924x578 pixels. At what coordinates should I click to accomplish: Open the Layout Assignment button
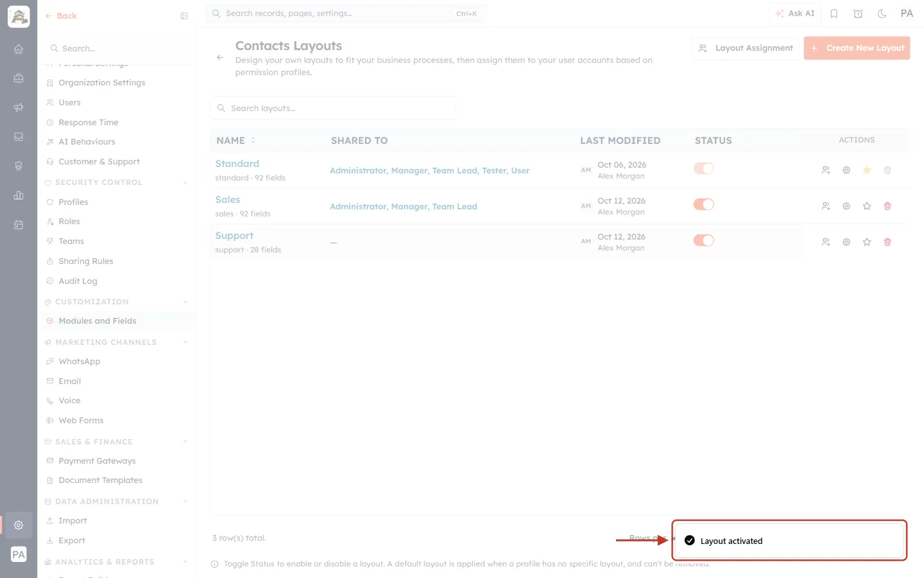746,48
